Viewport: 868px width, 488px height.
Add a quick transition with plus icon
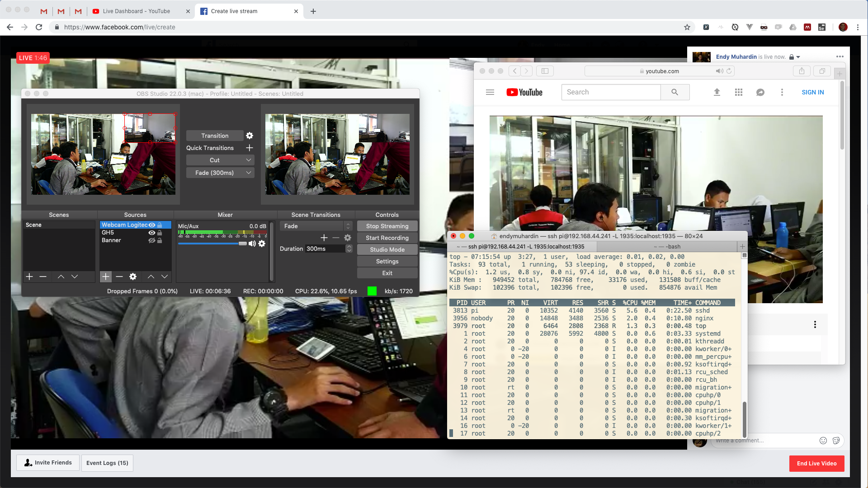[250, 148]
